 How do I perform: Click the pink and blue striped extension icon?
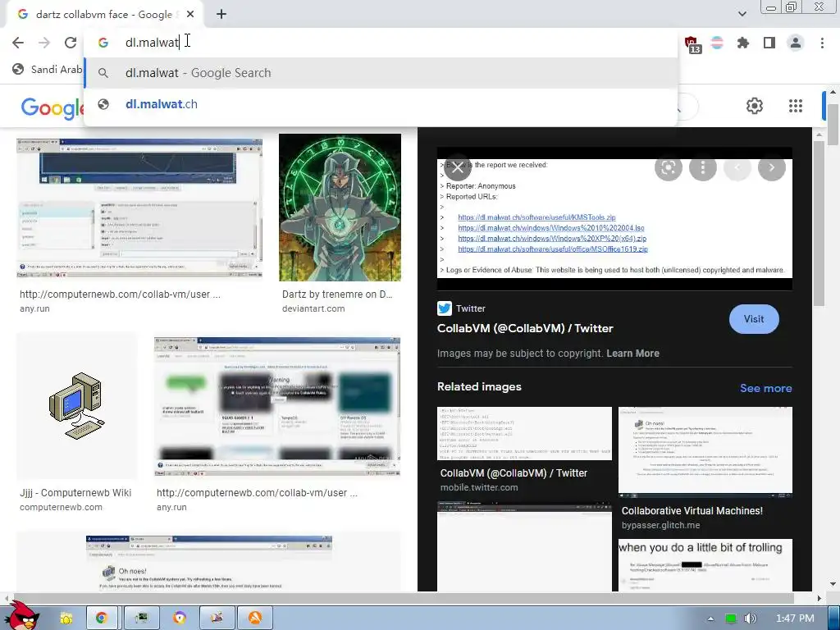(x=717, y=43)
